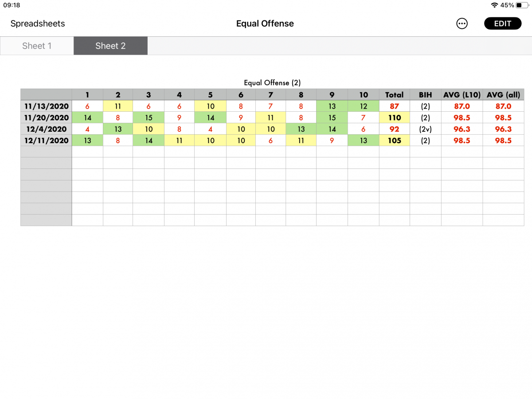Click the AVG (L10) column header
The image size is (532, 399).
coord(462,94)
